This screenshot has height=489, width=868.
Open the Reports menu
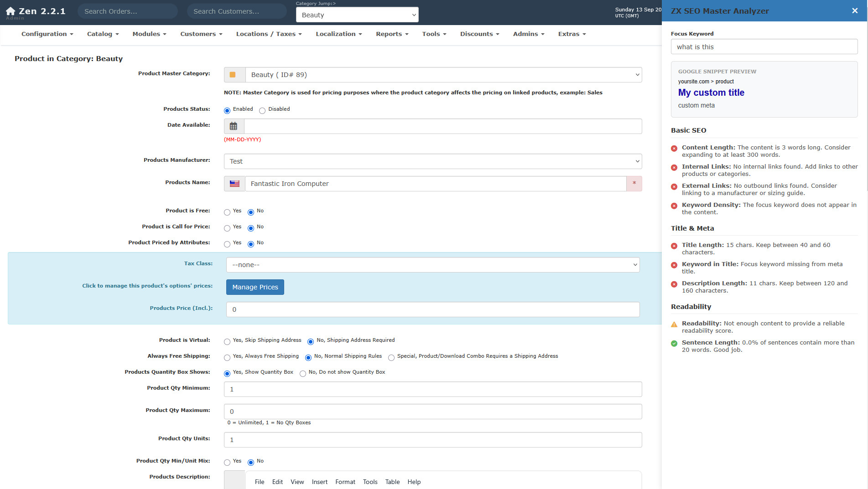(392, 34)
